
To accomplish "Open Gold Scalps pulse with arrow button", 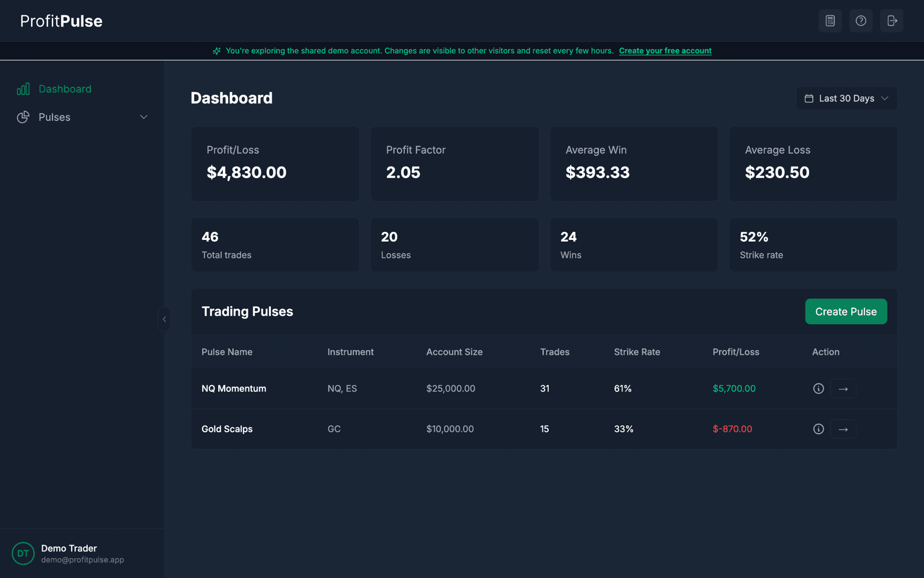I will click(843, 429).
